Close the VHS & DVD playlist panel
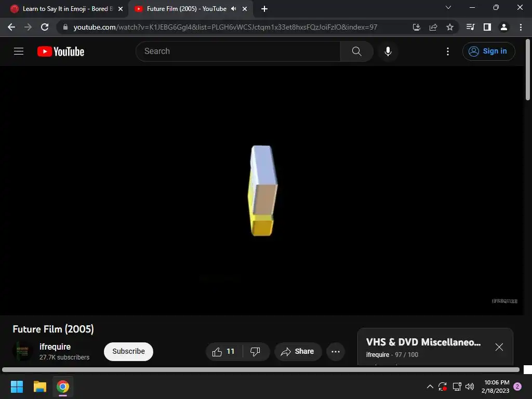This screenshot has height=399, width=532. [x=499, y=347]
